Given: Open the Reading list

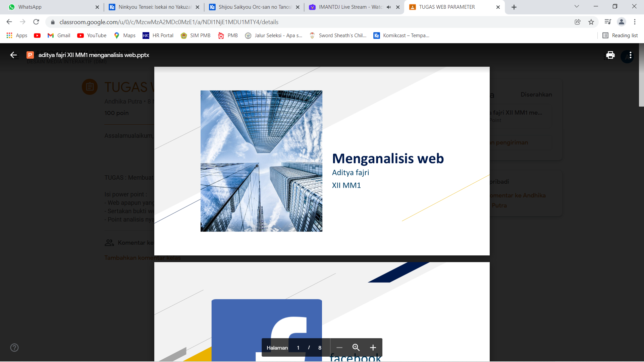Looking at the screenshot, I should (x=620, y=36).
